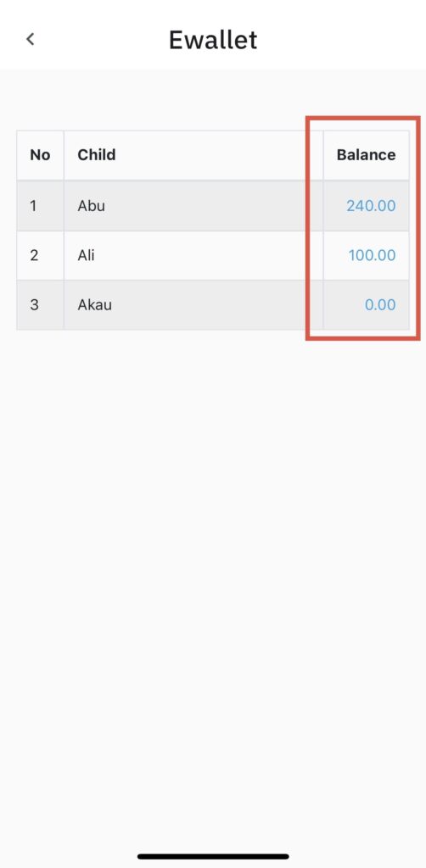Tap the back arrow icon
The image size is (426, 868).
(31, 39)
